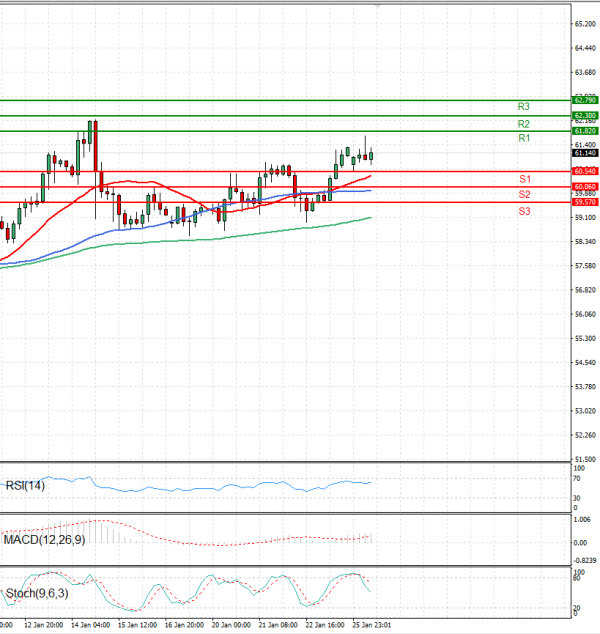600x634 pixels.
Task: Select the S1 support label
Action: coord(523,179)
